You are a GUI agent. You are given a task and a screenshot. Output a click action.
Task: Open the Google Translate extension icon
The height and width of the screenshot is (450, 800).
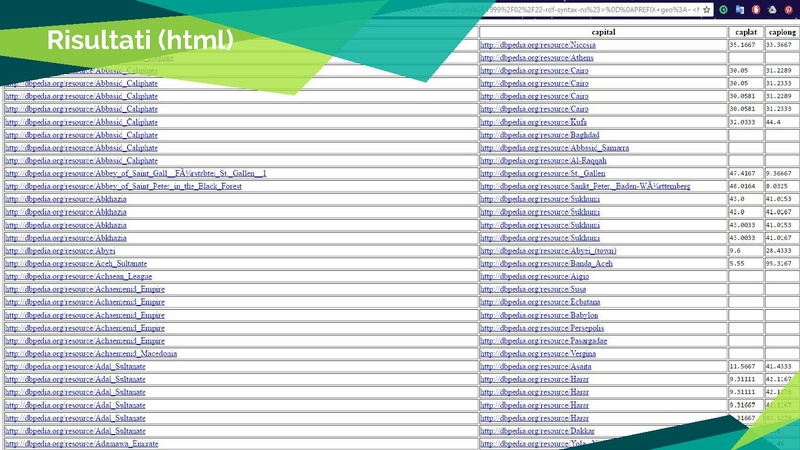[740, 10]
